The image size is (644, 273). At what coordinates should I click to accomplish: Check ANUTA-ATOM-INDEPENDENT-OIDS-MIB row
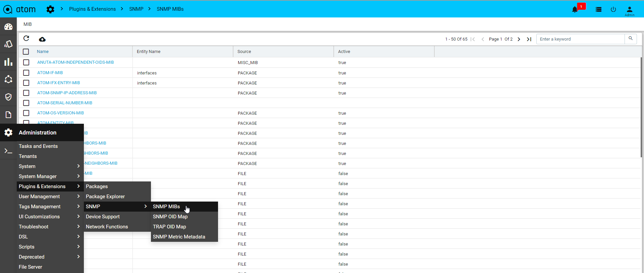click(x=26, y=62)
